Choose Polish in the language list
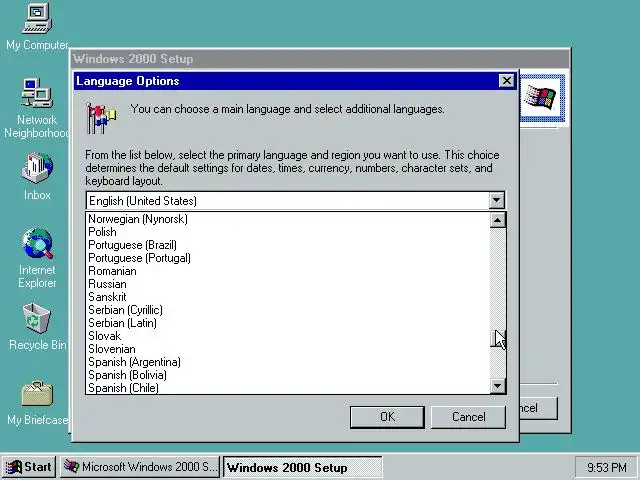The image size is (640, 480). (x=288, y=232)
